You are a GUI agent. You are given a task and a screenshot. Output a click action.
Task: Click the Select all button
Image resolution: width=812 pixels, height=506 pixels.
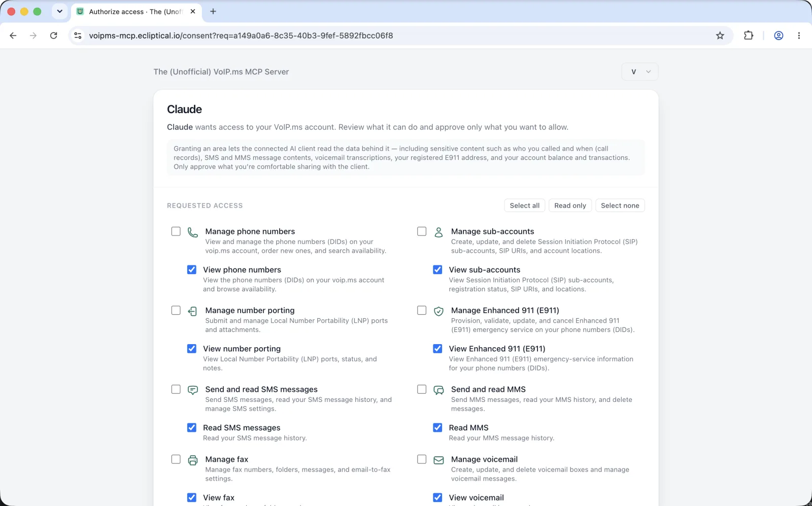pyautogui.click(x=525, y=206)
